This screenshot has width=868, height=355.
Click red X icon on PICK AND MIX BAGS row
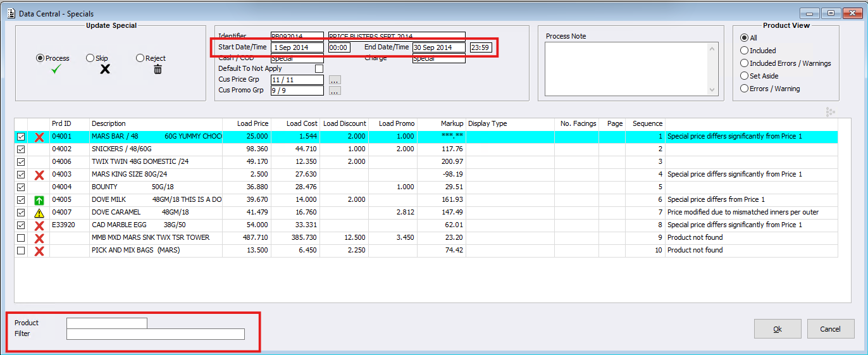(39, 251)
